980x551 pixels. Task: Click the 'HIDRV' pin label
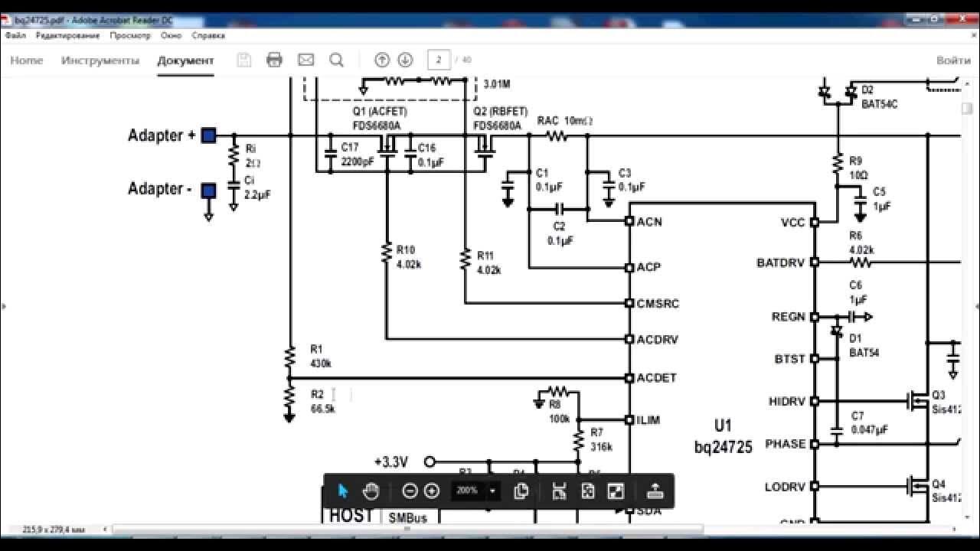pyautogui.click(x=787, y=401)
